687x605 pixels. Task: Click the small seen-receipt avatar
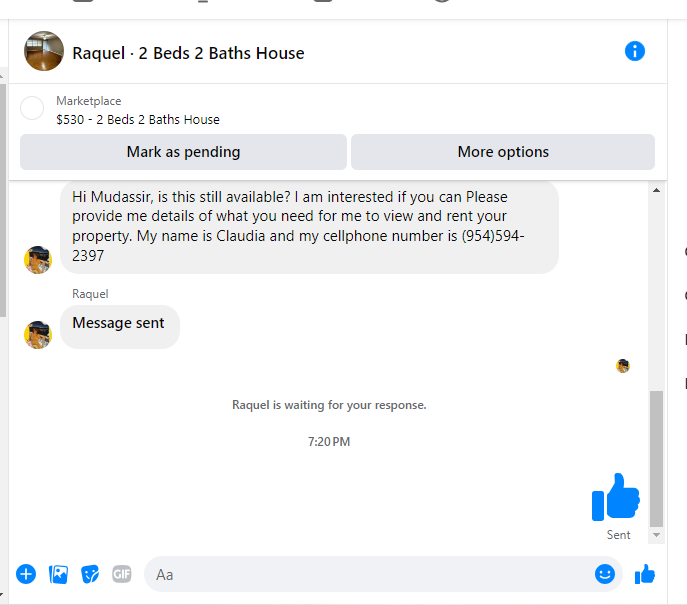pyautogui.click(x=623, y=365)
